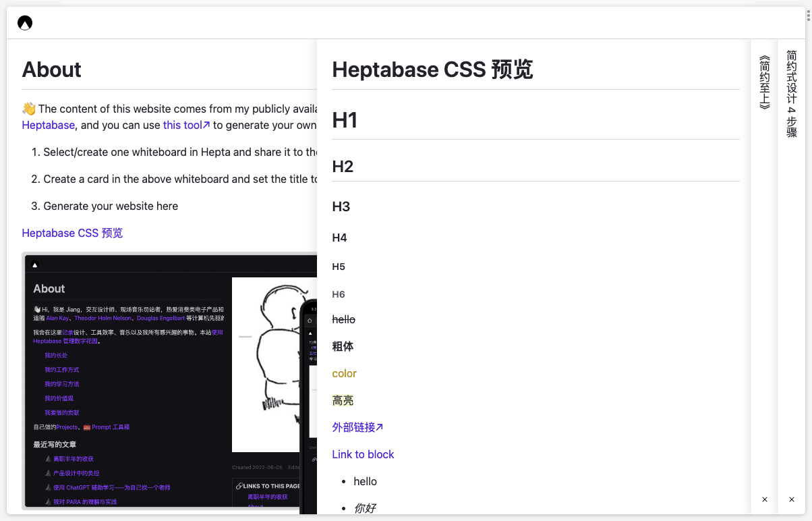Click the 'Create a card' list step
The height and width of the screenshot is (521, 812).
[x=180, y=179]
